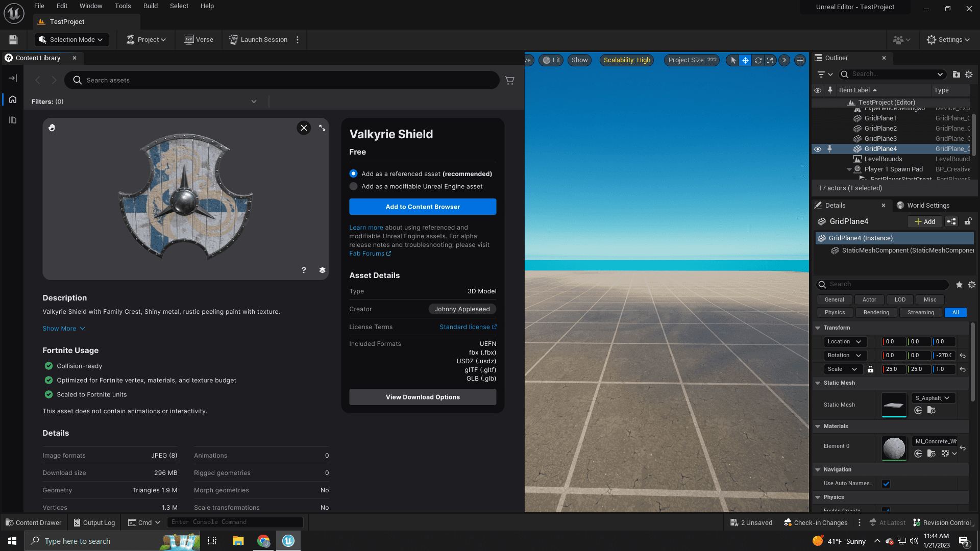Collapse Player 1 Spawn Pad tree node
Viewport: 980px width, 551px height.
click(849, 169)
